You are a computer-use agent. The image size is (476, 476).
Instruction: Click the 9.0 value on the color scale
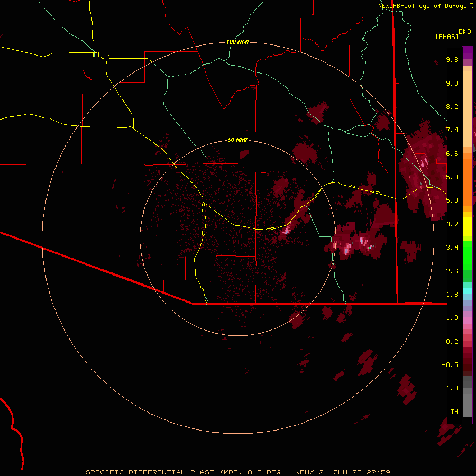click(452, 83)
